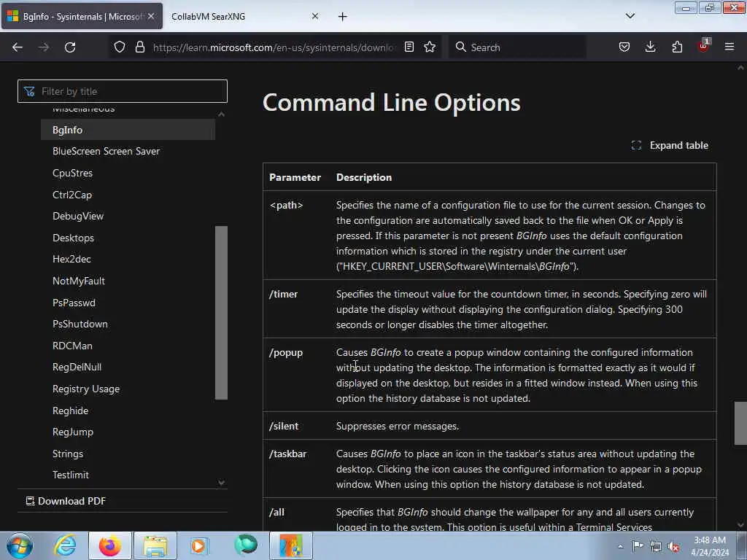747x560 pixels.
Task: Open the NotMyFault sidebar entry
Action: 79,281
